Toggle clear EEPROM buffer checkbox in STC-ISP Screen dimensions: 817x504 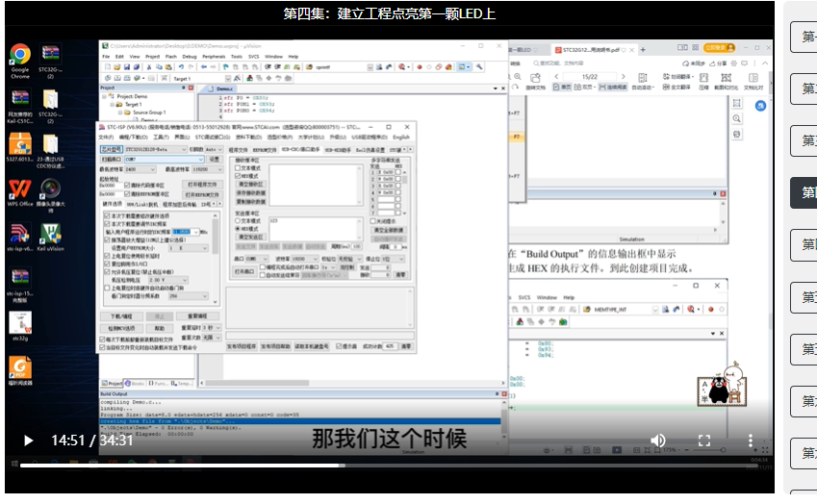pos(127,193)
